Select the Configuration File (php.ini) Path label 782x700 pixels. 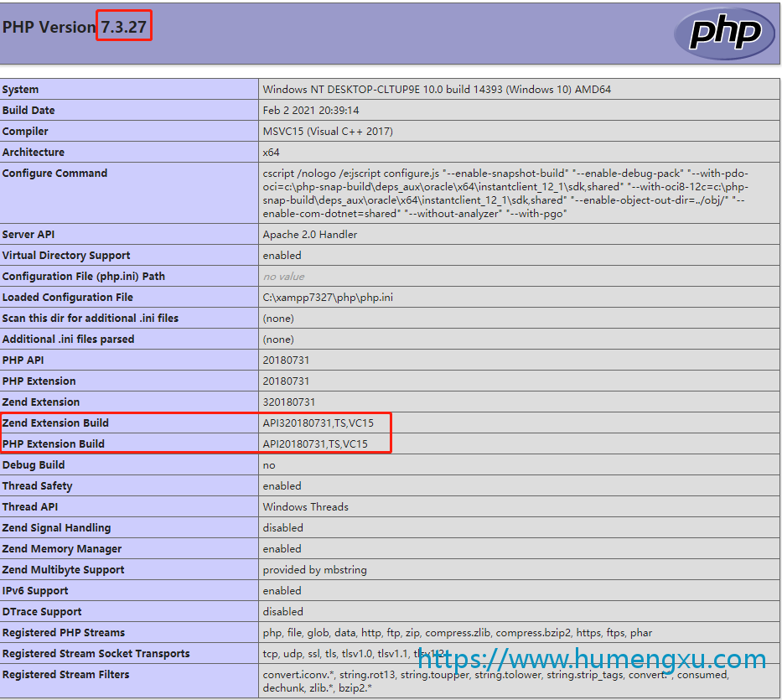tap(83, 276)
